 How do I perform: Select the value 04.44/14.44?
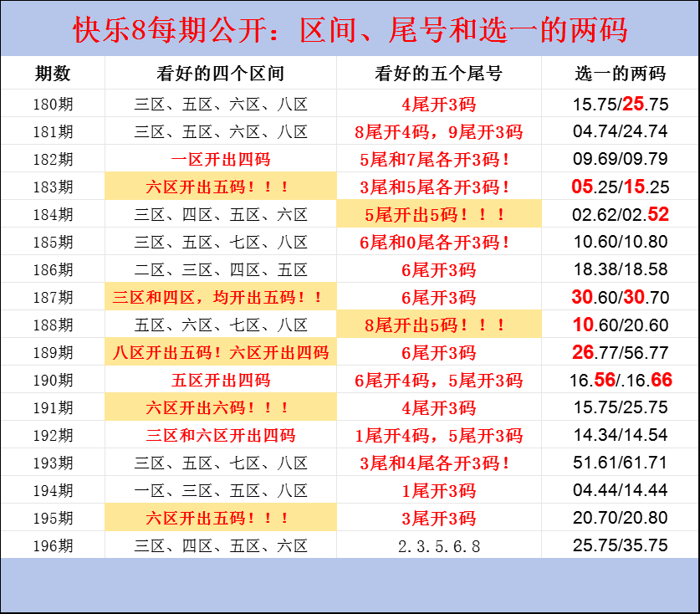click(620, 490)
